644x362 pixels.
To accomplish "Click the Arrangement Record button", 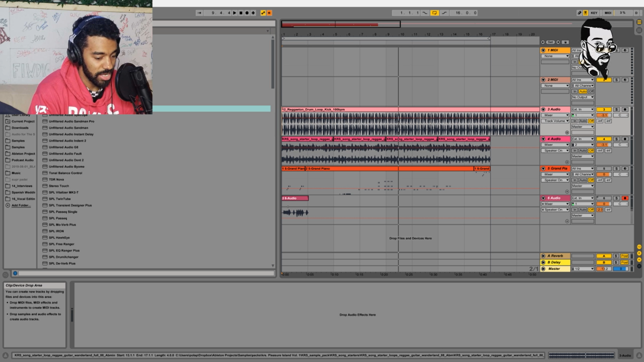I will coord(247,13).
